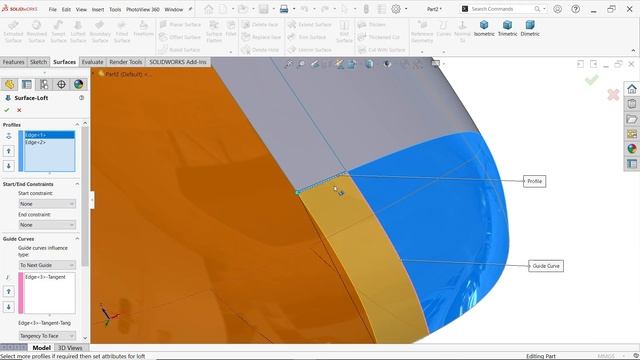
Task: Select Edge<2> in Profiles list
Action: pyautogui.click(x=49, y=142)
